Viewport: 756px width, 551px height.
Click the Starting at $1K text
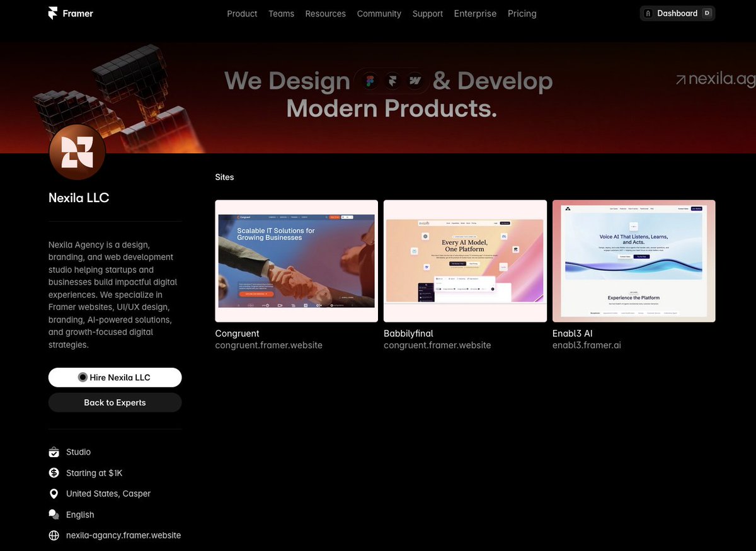point(94,473)
